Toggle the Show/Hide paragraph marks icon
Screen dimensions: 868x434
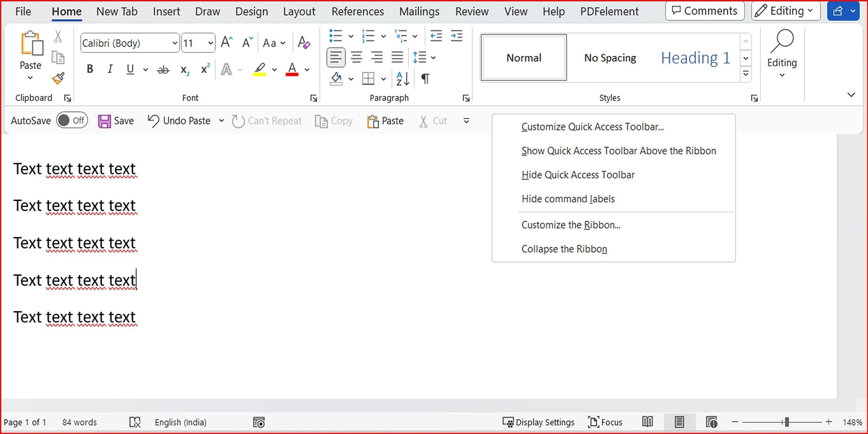(x=425, y=79)
